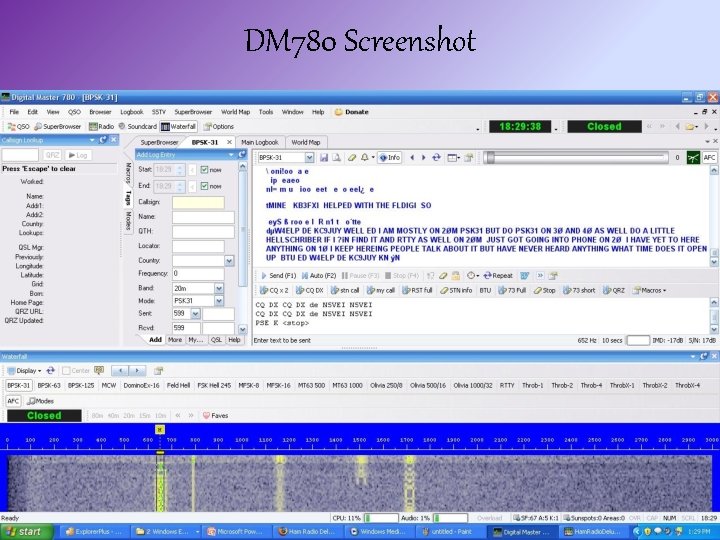Click the Repeat button
Image resolution: width=720 pixels, height=540 pixels.
(x=498, y=276)
